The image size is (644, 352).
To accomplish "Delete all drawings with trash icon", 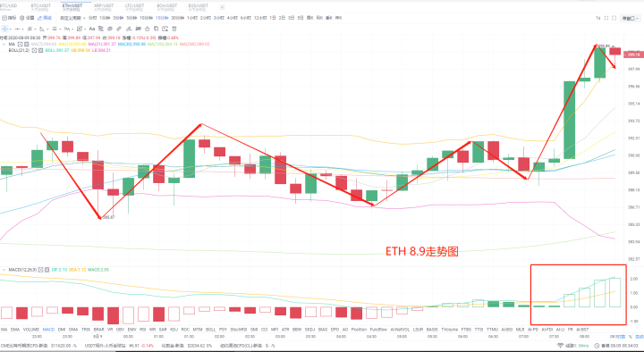I will (x=174, y=29).
